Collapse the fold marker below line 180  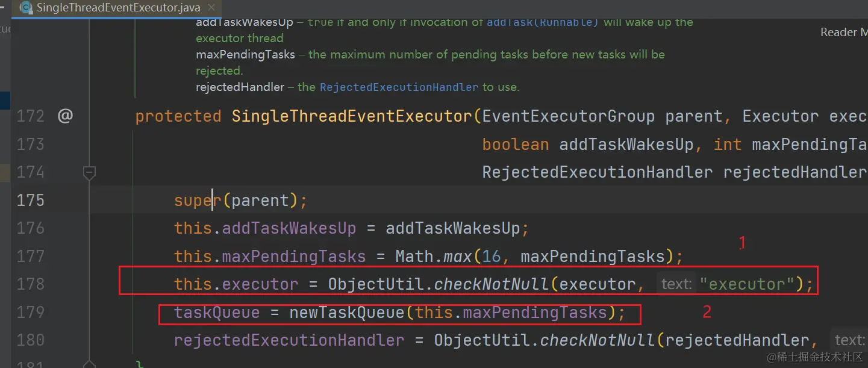(x=89, y=364)
